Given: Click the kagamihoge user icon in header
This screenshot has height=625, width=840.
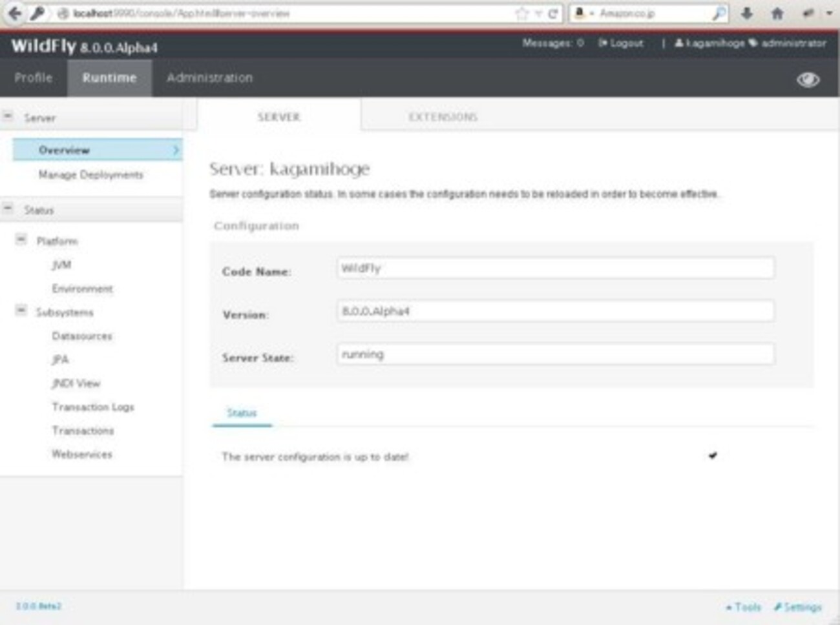Looking at the screenshot, I should (679, 43).
